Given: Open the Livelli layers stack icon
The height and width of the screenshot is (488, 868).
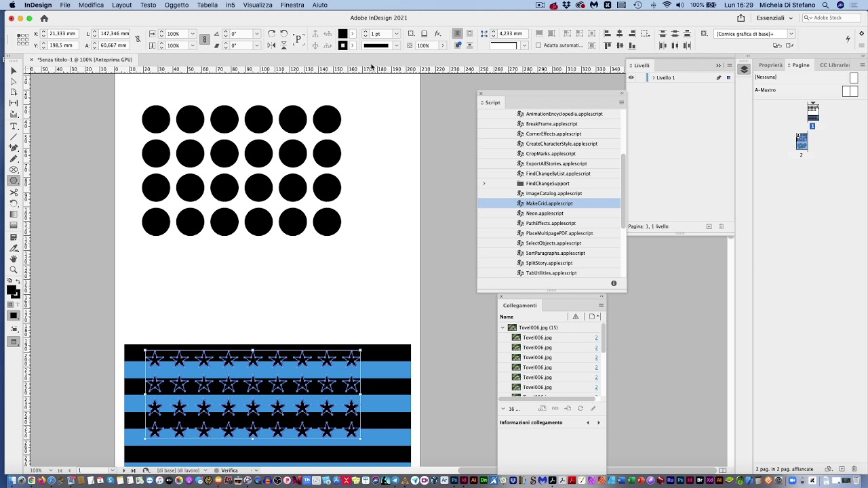Looking at the screenshot, I should pyautogui.click(x=744, y=69).
